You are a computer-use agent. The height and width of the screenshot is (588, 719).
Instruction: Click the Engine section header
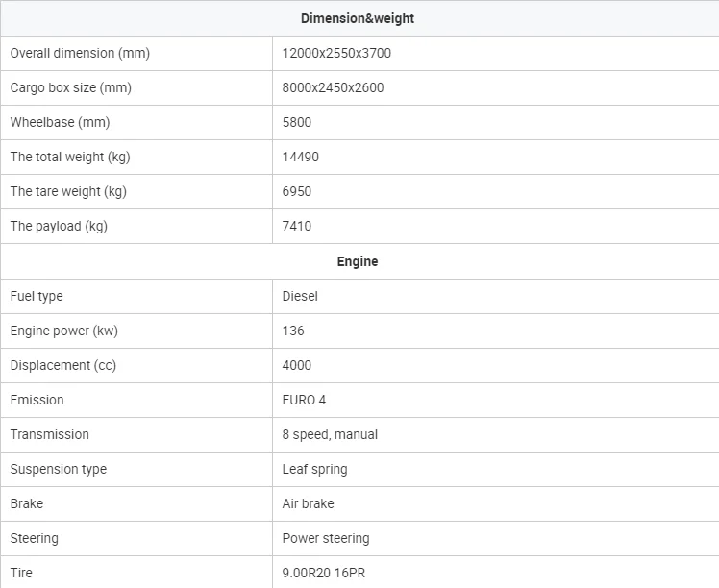click(x=358, y=261)
